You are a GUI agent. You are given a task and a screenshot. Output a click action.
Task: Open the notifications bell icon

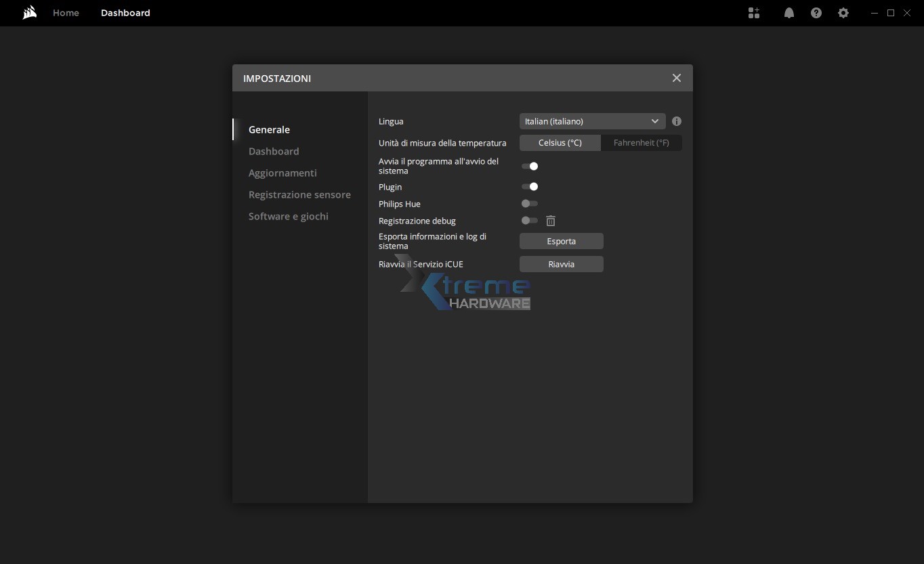[x=789, y=13]
